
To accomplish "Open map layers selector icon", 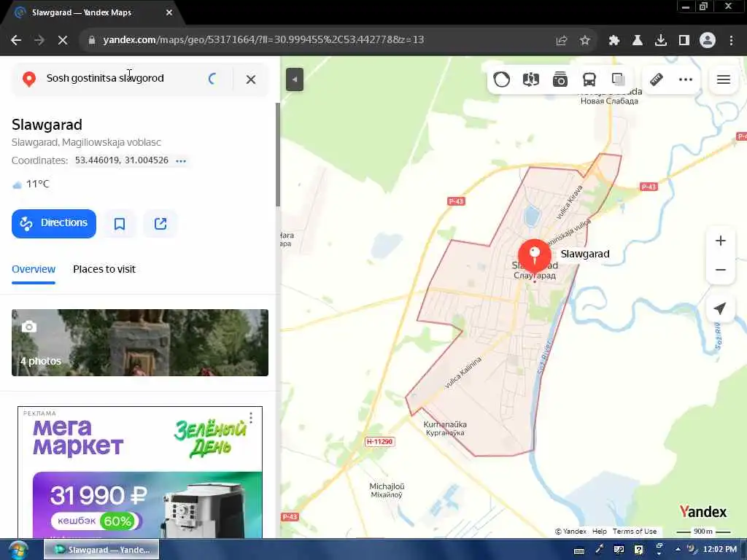I will [x=619, y=79].
